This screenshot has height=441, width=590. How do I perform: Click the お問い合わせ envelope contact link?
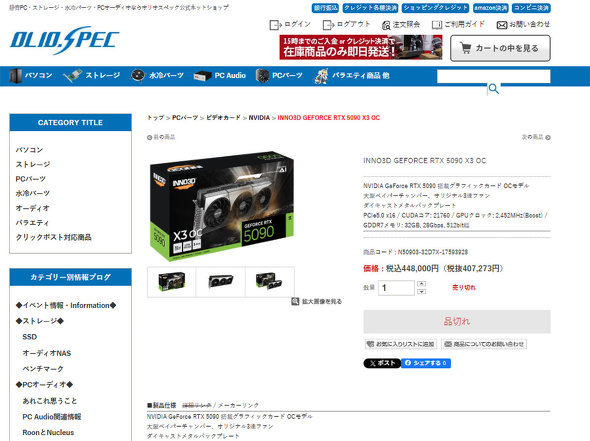pyautogui.click(x=523, y=25)
